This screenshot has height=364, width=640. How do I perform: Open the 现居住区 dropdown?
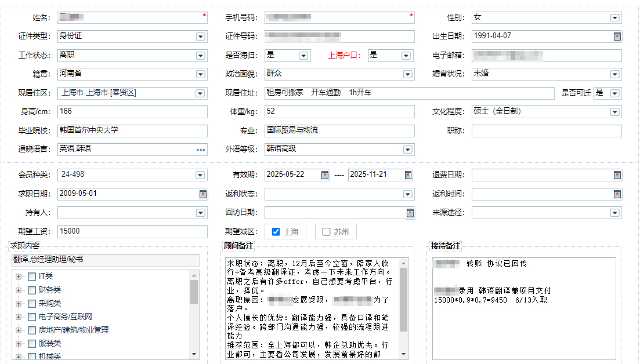coord(200,93)
